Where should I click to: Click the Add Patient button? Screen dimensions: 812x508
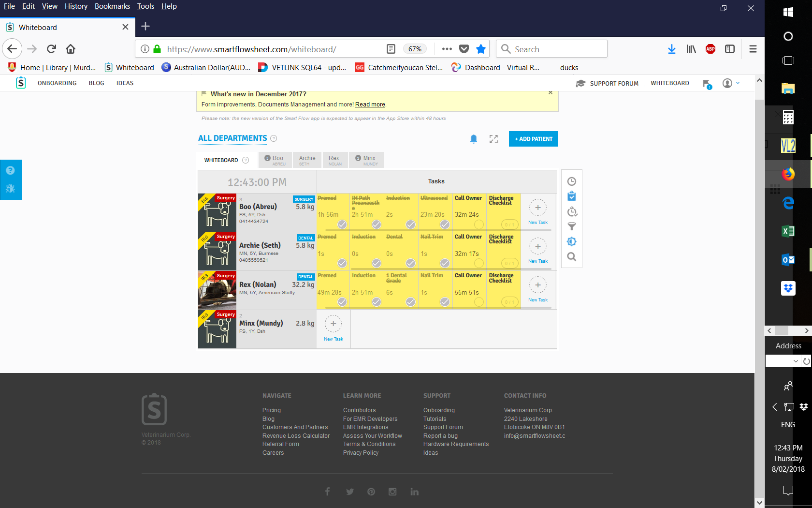pyautogui.click(x=533, y=139)
